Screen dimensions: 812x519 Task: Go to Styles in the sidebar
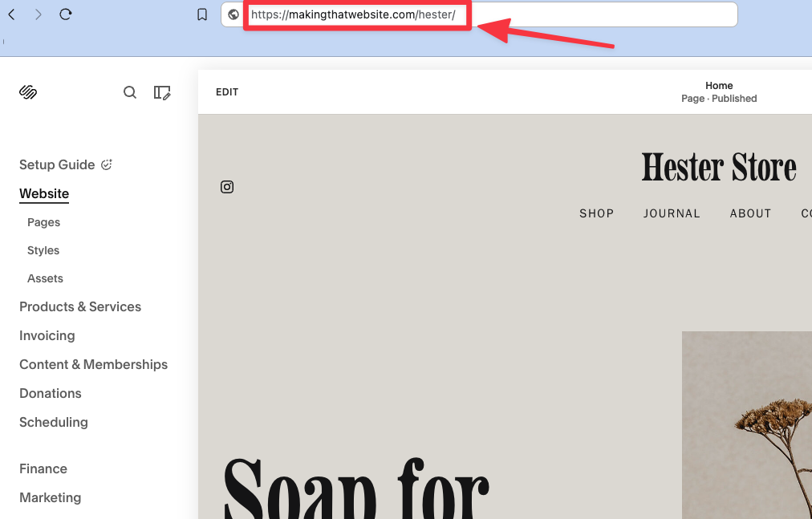(43, 250)
